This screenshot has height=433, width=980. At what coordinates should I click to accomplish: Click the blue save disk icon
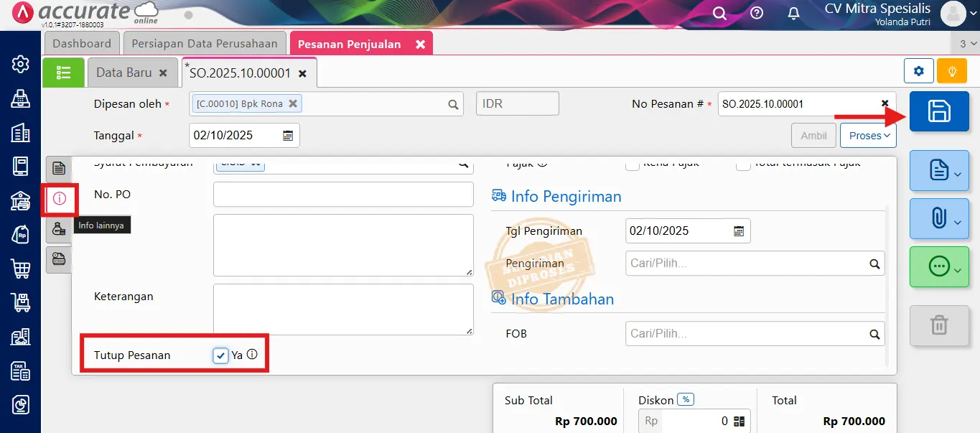939,112
